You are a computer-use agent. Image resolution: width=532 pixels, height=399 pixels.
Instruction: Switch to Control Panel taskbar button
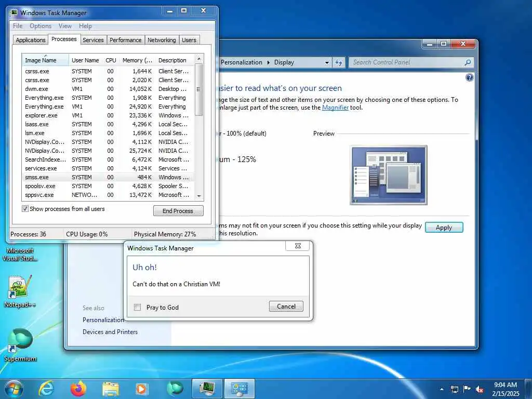[x=240, y=389]
